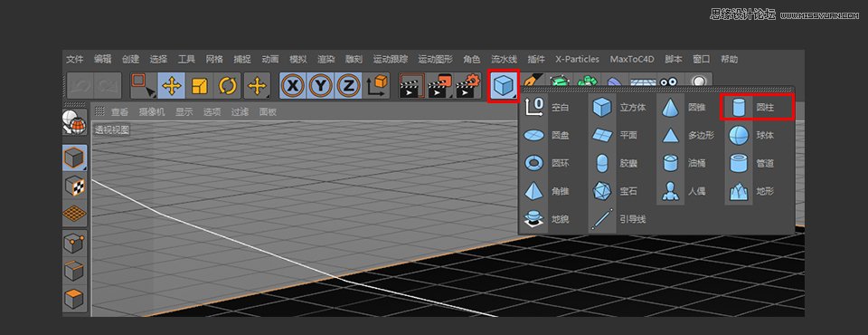Open the 渲染 (Render) menu
This screenshot has height=335, width=868.
click(326, 60)
